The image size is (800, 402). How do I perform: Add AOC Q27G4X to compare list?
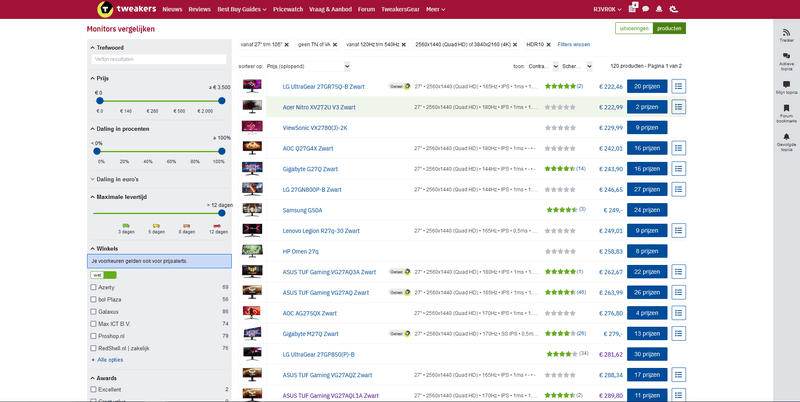coord(679,148)
